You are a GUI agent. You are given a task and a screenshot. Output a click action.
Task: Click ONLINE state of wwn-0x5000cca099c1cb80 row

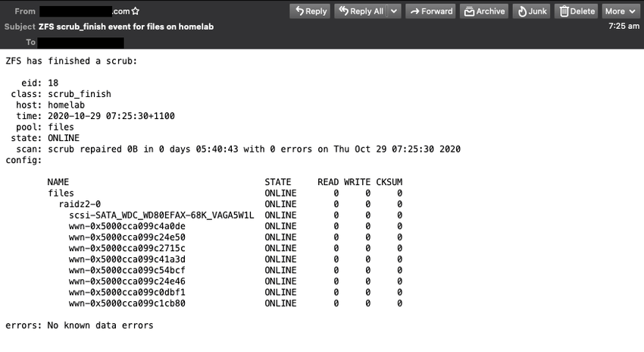280,303
